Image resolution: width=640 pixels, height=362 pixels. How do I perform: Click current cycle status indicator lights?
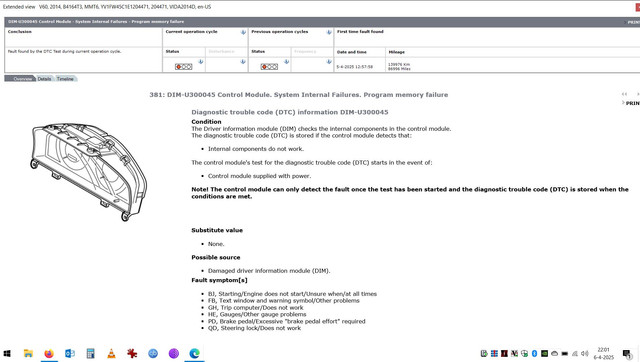click(184, 67)
